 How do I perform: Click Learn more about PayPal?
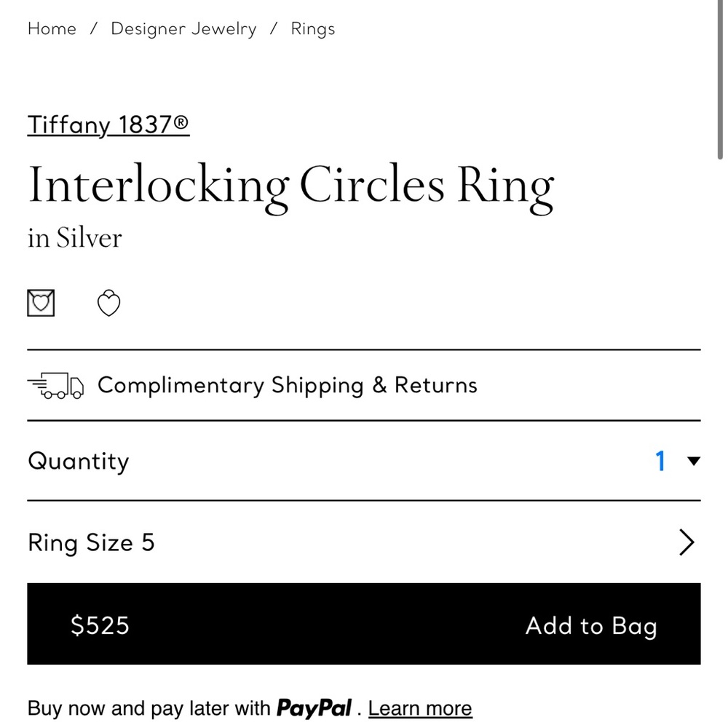419,708
